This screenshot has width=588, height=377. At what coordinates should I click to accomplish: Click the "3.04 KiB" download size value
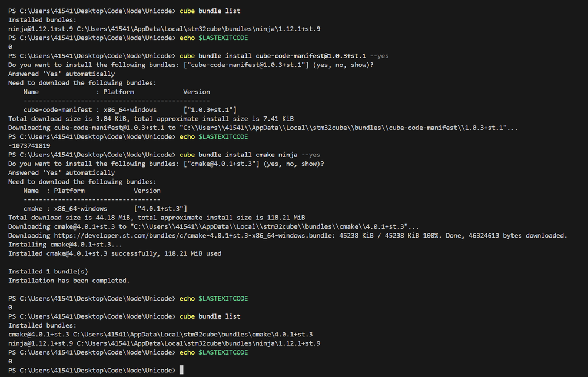[111, 119]
